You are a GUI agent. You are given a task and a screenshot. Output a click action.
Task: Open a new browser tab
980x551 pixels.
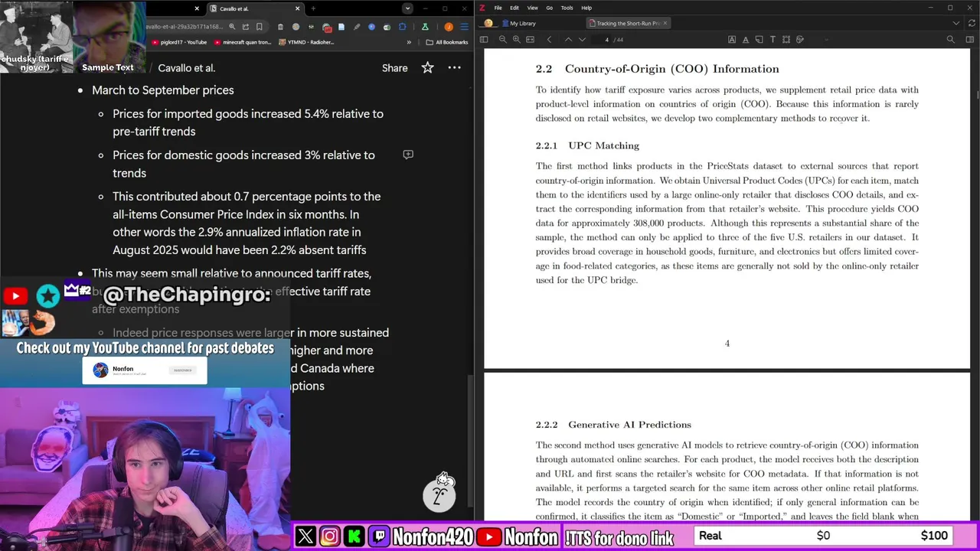[313, 8]
